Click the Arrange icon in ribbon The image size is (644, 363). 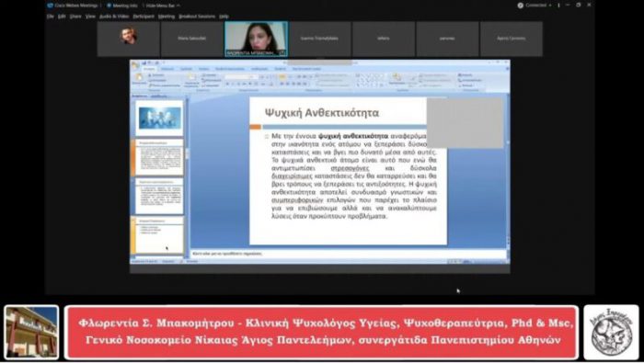pyautogui.click(x=397, y=78)
